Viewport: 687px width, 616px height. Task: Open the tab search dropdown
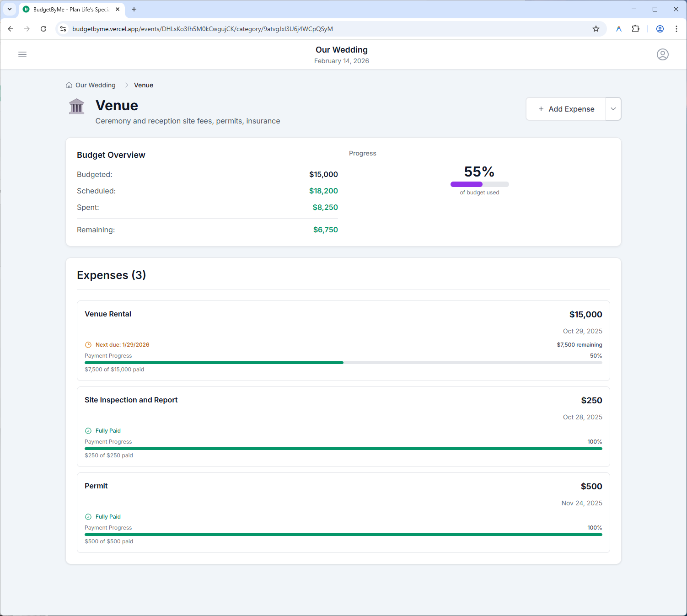9,9
